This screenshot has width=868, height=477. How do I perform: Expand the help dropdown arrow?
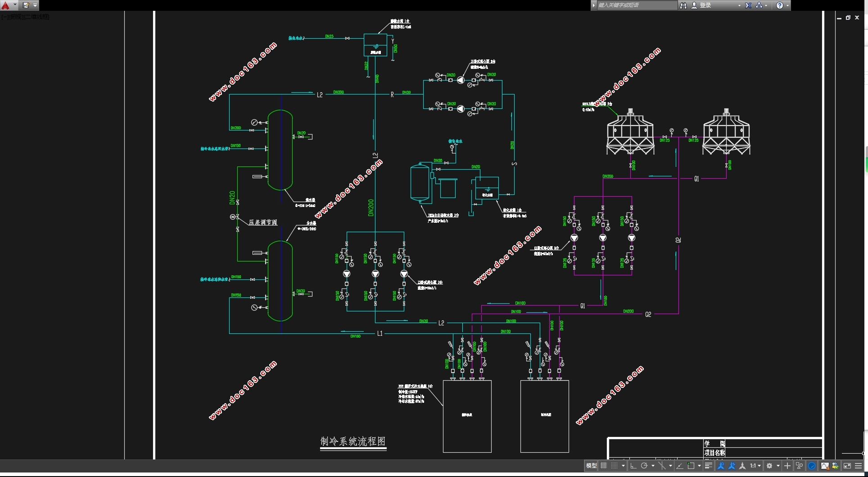click(787, 5)
